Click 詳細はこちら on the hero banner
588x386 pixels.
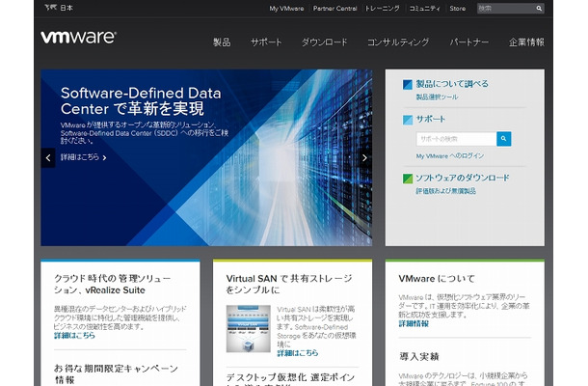[x=84, y=157]
